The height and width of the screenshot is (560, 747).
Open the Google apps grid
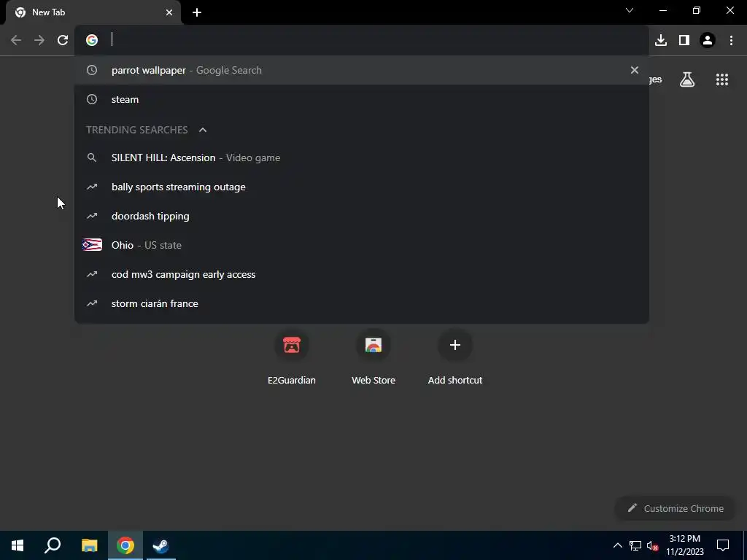(722, 79)
